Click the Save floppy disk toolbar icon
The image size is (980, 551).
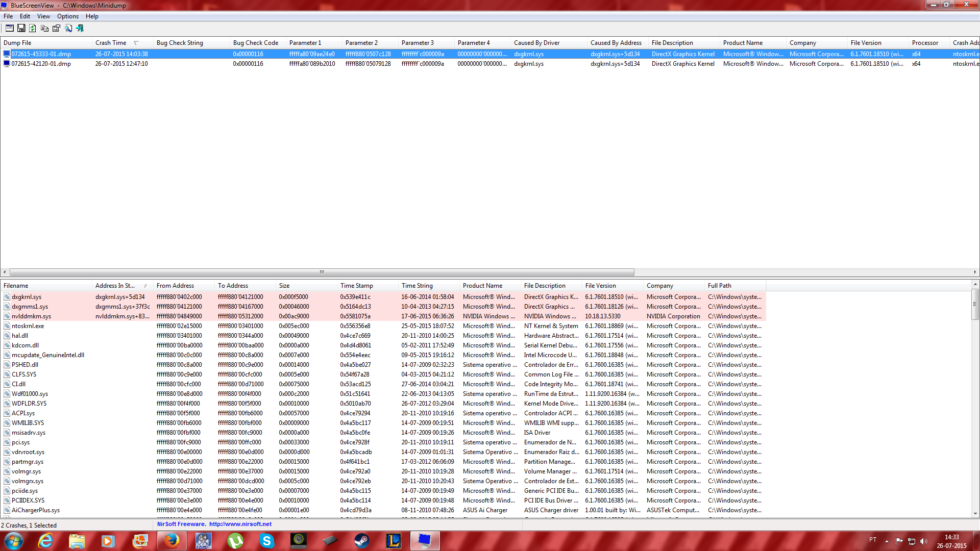click(21, 28)
